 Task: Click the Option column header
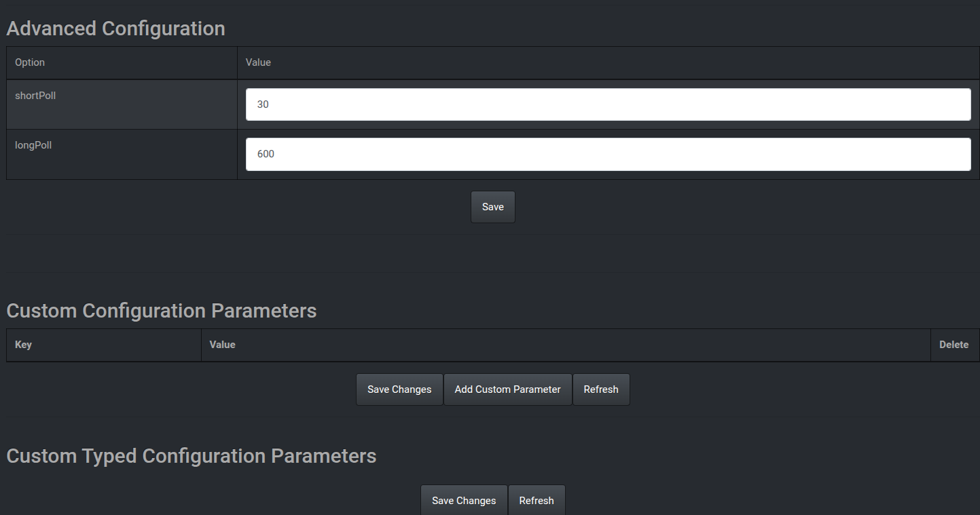[30, 62]
